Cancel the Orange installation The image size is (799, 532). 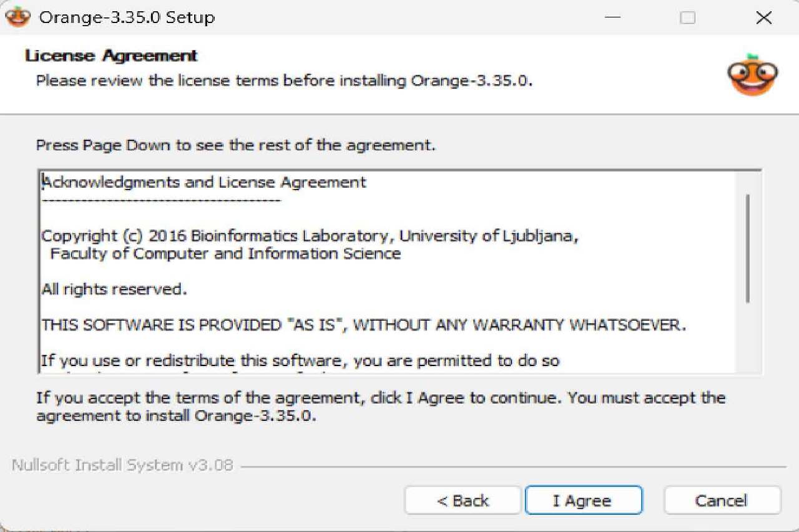pyautogui.click(x=722, y=501)
